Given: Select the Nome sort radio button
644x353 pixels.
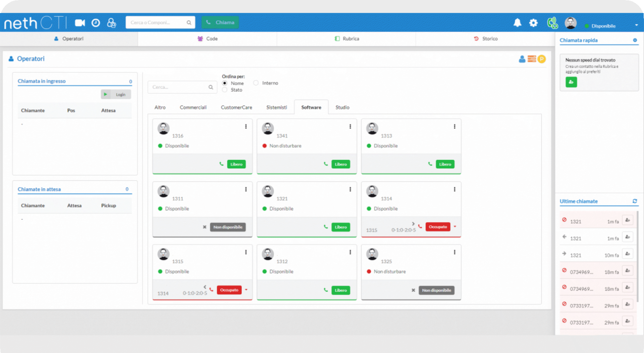Looking at the screenshot, I should coord(225,83).
